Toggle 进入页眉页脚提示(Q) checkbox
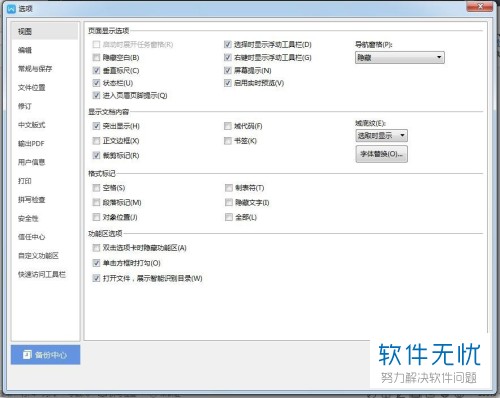This screenshot has height=398, width=500. click(96, 96)
